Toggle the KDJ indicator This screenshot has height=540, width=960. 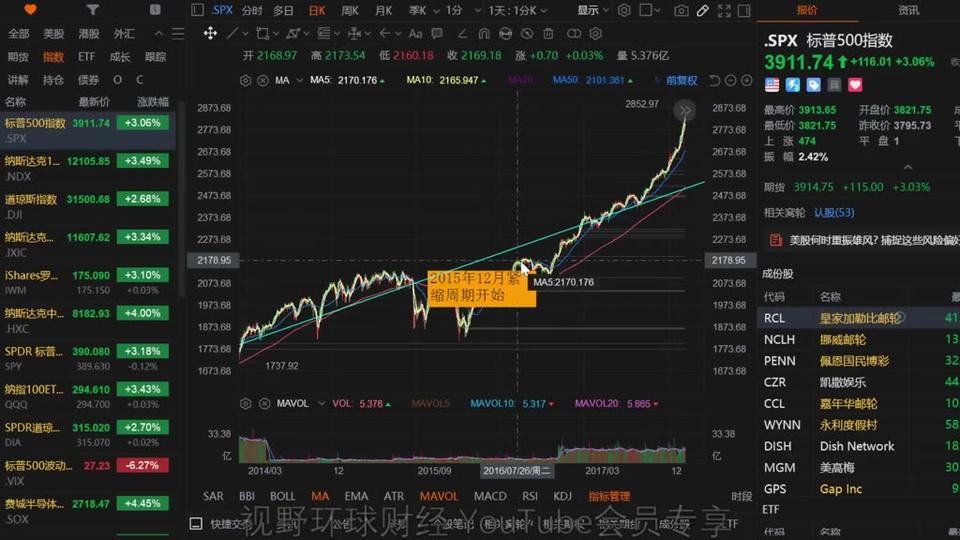[562, 496]
